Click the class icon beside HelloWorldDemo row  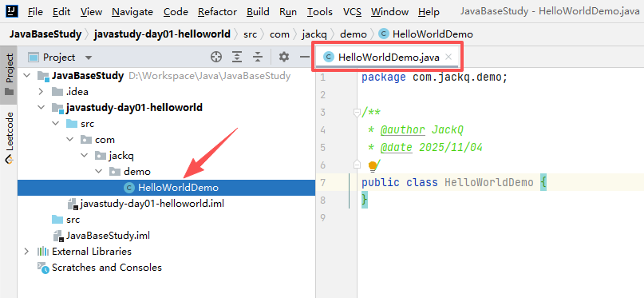click(x=129, y=188)
